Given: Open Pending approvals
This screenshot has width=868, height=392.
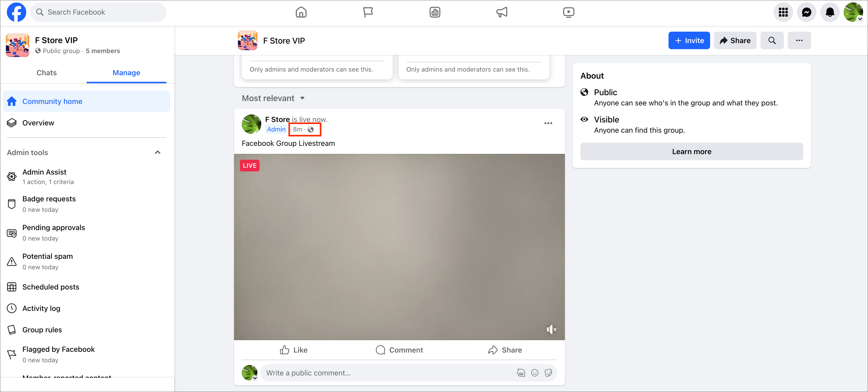Looking at the screenshot, I should coord(87,233).
